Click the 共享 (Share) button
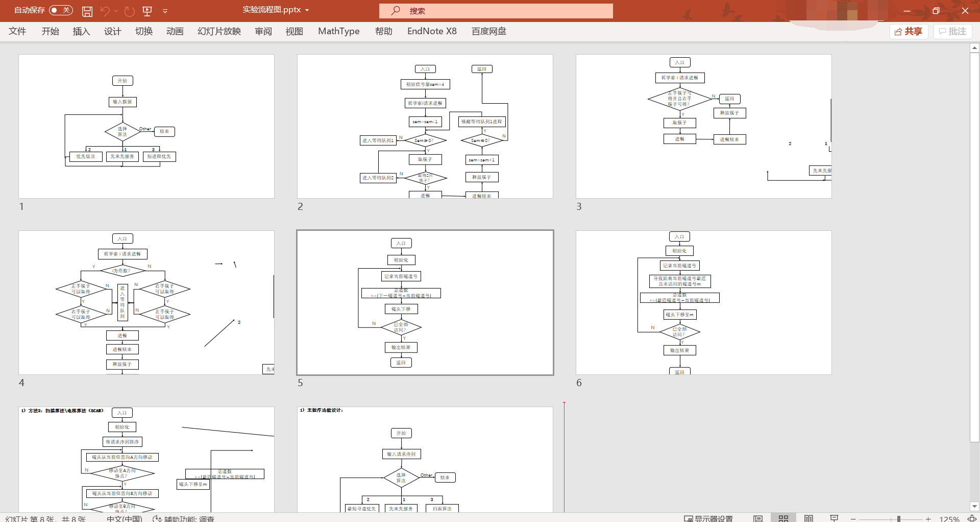The width and height of the screenshot is (980, 522). pyautogui.click(x=909, y=32)
